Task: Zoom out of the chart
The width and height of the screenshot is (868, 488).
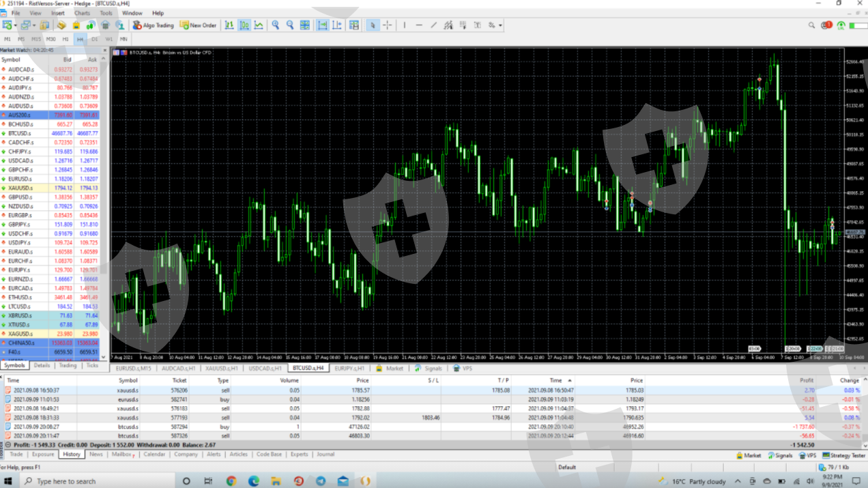Action: point(290,25)
